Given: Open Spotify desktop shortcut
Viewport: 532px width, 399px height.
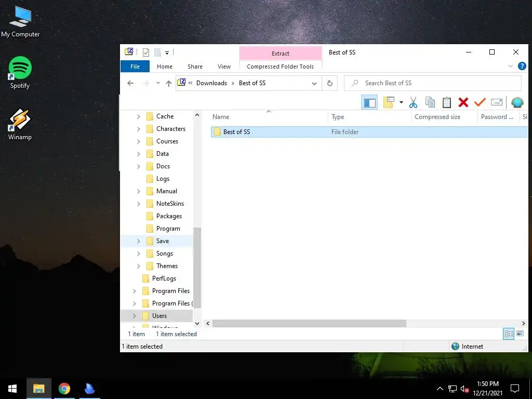Looking at the screenshot, I should tap(20, 73).
